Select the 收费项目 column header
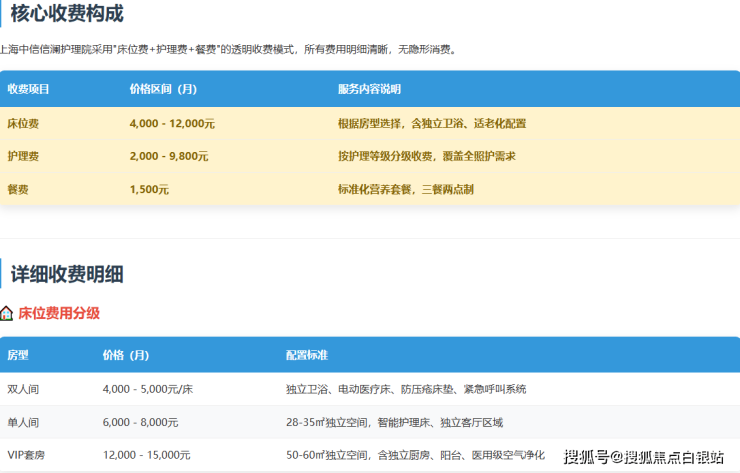 tap(28, 89)
